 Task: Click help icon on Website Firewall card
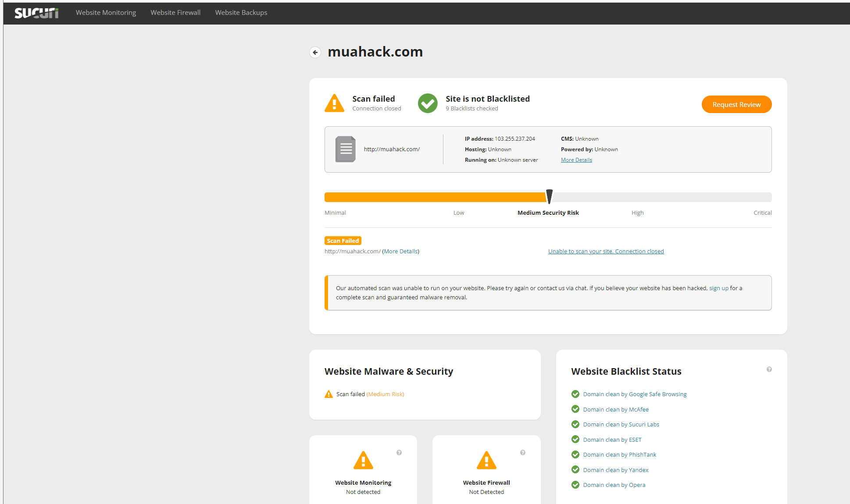523,453
